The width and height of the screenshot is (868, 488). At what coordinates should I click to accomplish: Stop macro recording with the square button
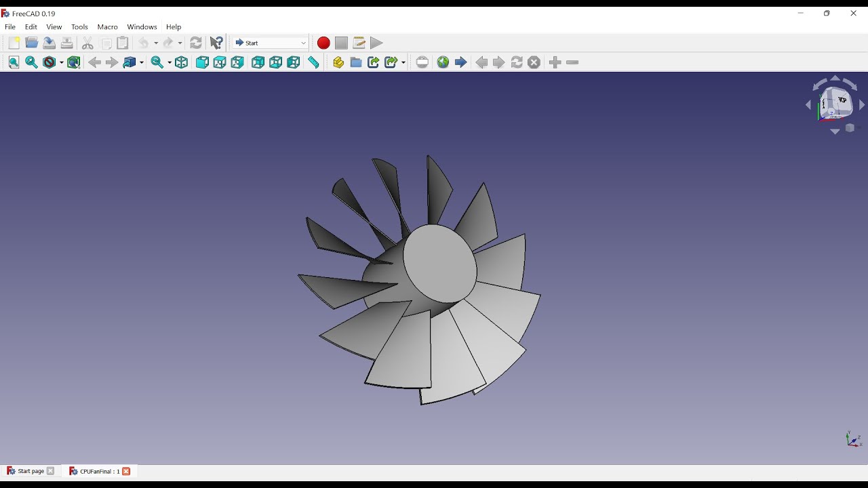pos(341,43)
